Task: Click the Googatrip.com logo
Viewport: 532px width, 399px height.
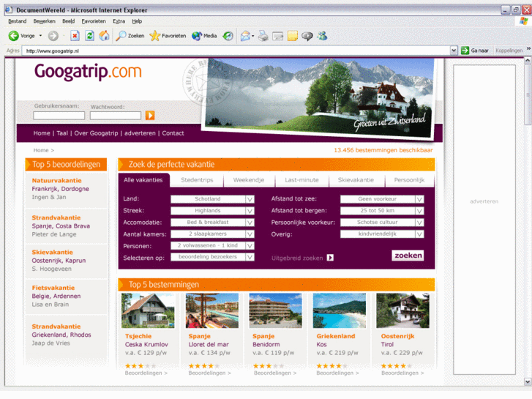Action: tap(88, 72)
